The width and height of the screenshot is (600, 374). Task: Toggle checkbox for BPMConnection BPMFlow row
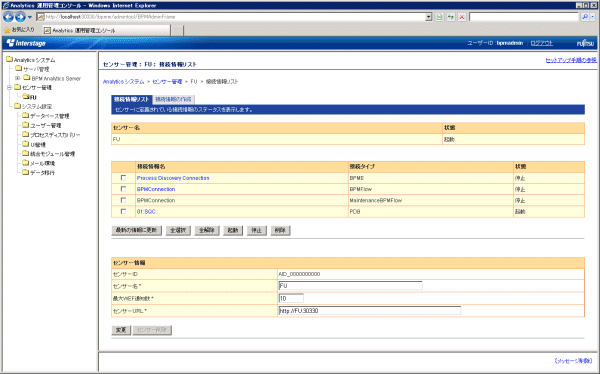123,189
